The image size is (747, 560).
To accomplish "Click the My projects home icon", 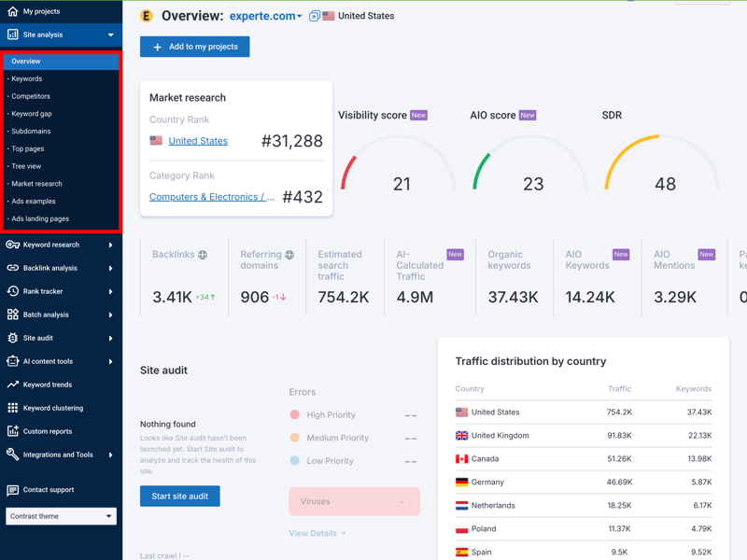I will 12,11.
